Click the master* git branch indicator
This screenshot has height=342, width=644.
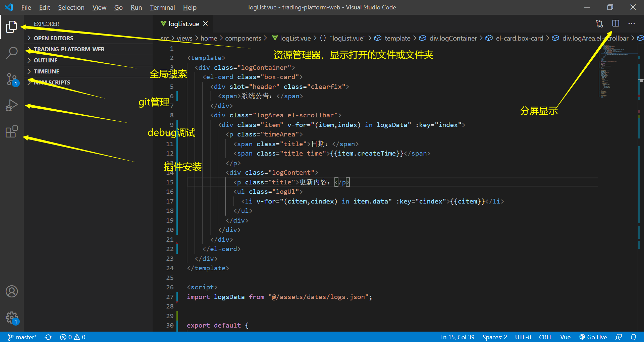click(x=22, y=337)
